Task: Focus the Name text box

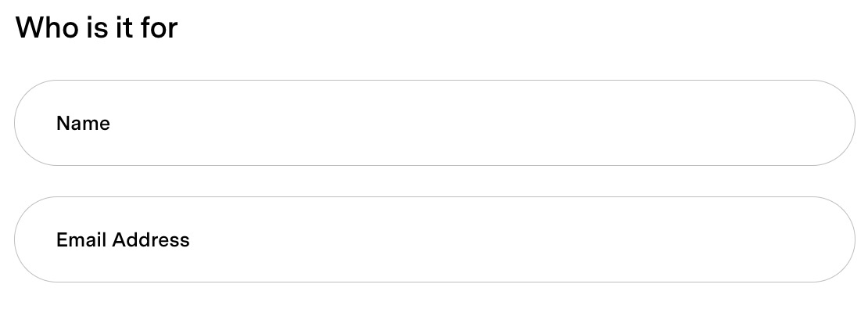Action: (x=435, y=123)
